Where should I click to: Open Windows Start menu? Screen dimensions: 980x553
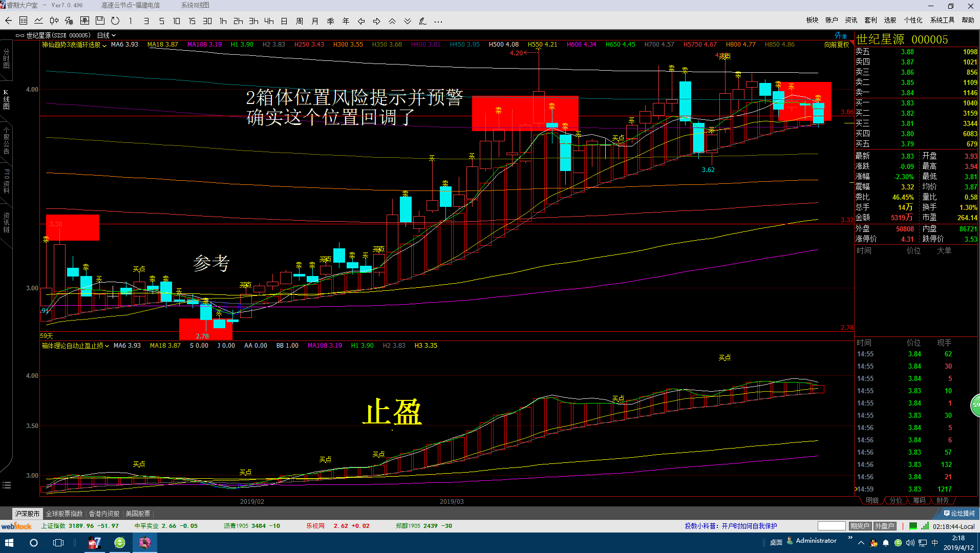coord(9,543)
